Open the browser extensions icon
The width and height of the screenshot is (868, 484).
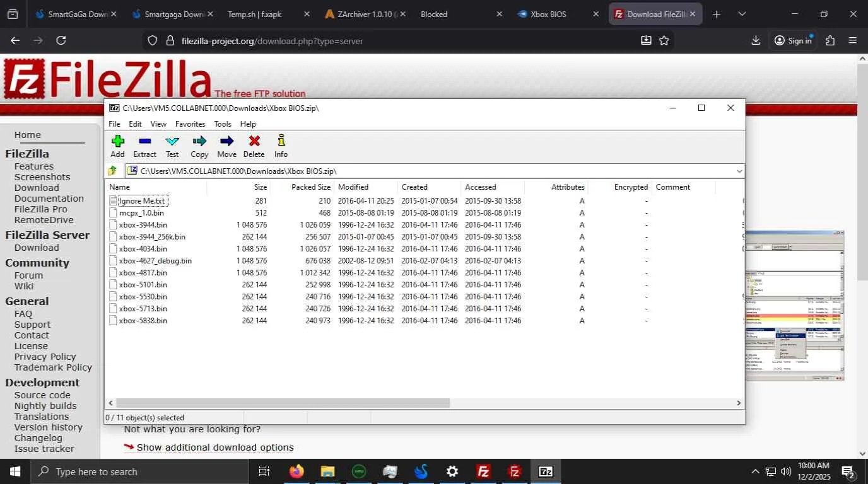(x=830, y=40)
